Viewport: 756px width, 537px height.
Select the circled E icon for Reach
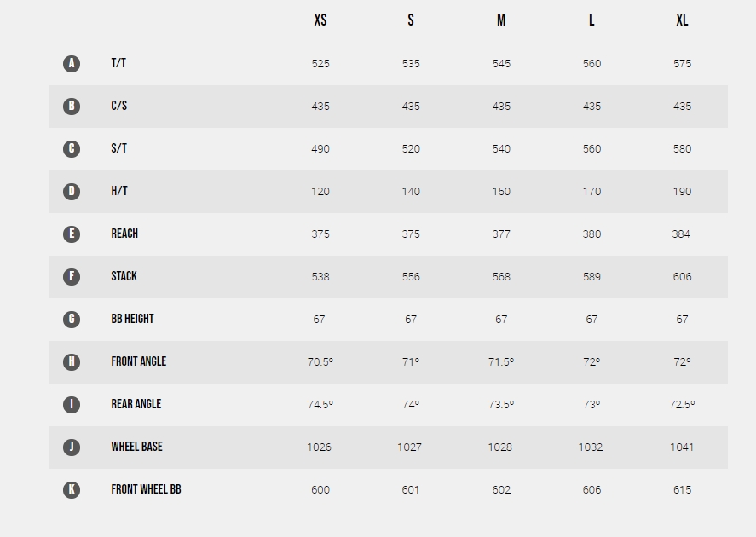coord(72,234)
